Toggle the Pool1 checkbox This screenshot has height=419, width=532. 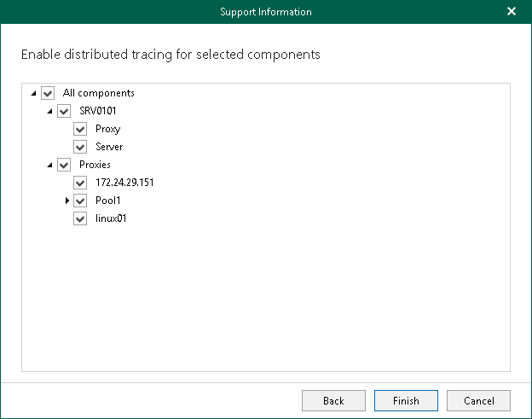[80, 201]
